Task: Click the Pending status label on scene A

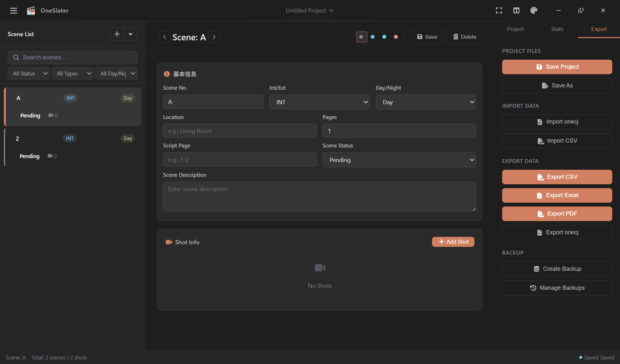Action: pos(30,116)
